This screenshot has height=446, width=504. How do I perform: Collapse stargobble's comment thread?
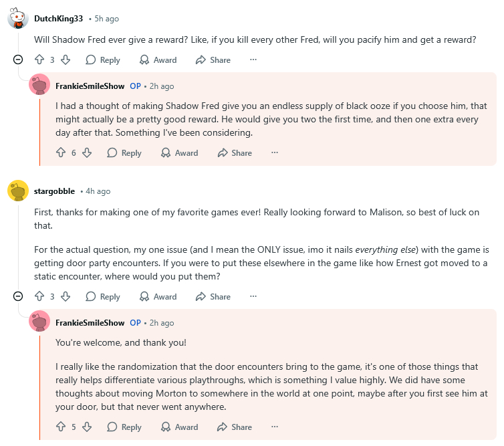point(18,296)
